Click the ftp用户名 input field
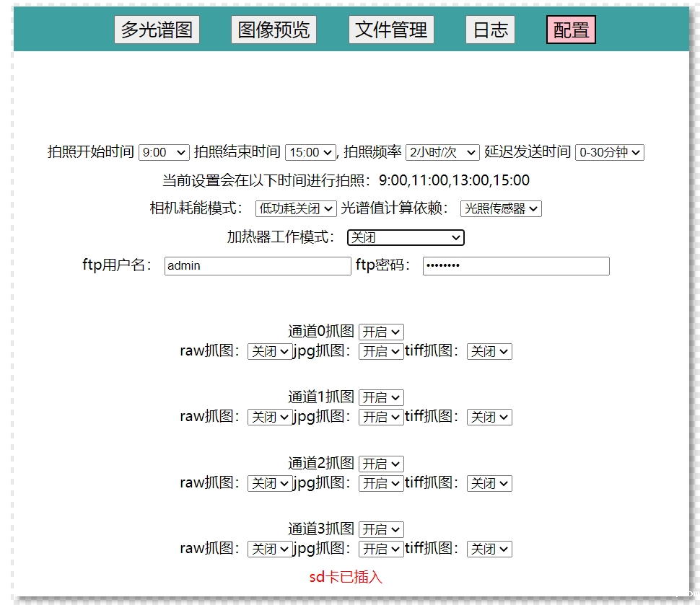The image size is (700, 605). [x=258, y=265]
